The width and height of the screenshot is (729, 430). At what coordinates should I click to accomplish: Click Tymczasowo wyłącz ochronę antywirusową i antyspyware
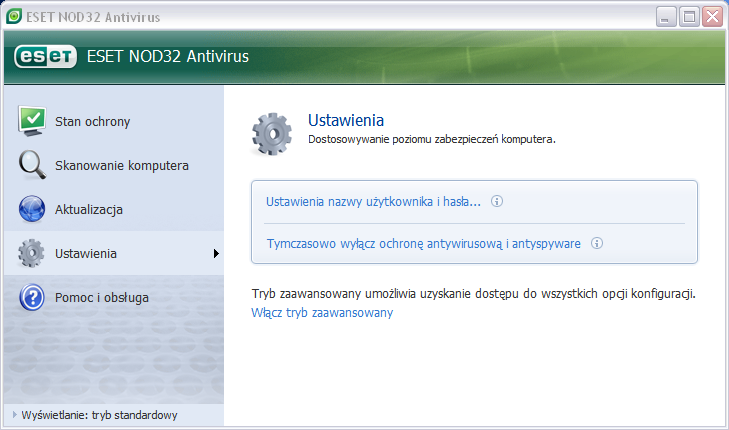tap(424, 244)
